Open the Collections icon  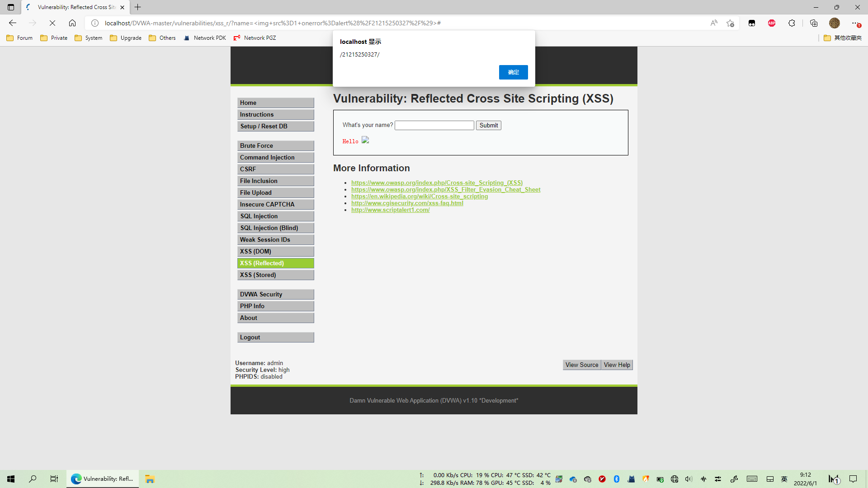[814, 23]
